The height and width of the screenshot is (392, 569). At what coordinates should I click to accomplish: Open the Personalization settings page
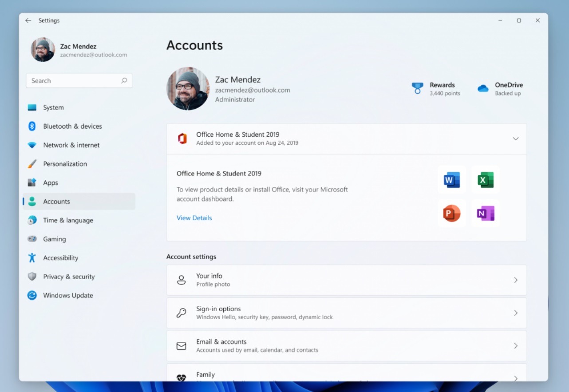[x=65, y=164]
